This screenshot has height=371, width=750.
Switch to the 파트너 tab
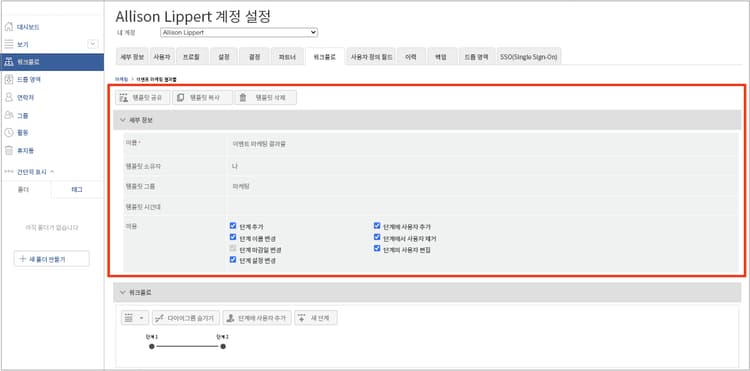click(287, 56)
